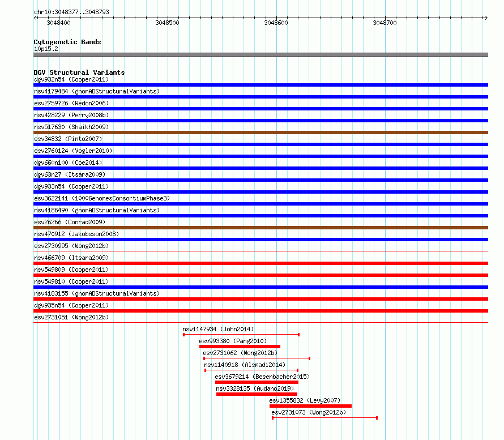Click esv993380 (Pang2010) label
Screen dimensions: 504x440
click(233, 341)
